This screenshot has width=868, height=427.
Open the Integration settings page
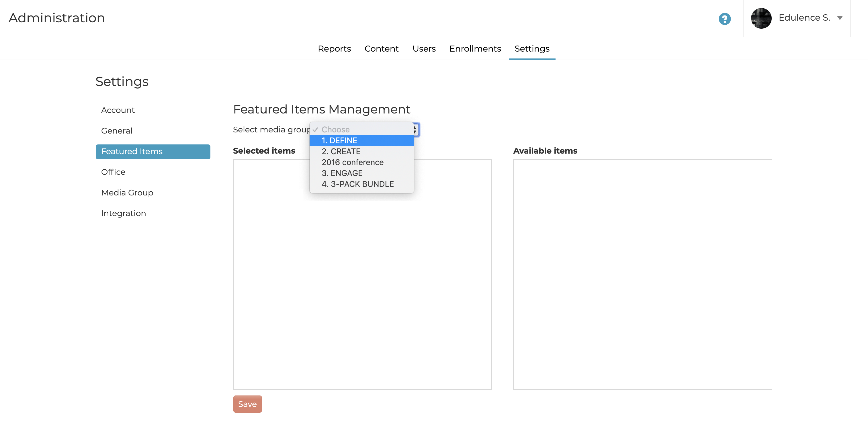[x=123, y=213]
